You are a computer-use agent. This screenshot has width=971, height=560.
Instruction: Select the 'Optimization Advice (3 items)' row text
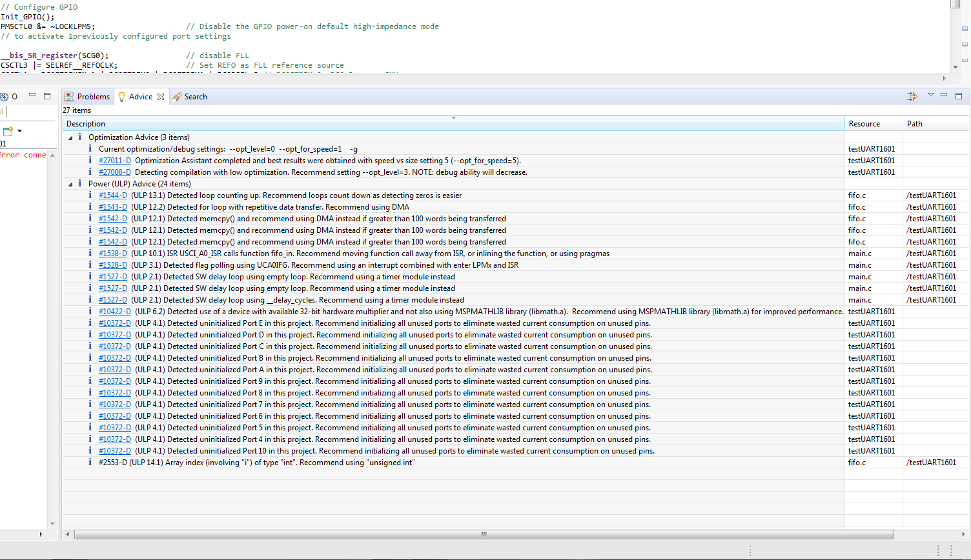click(139, 137)
